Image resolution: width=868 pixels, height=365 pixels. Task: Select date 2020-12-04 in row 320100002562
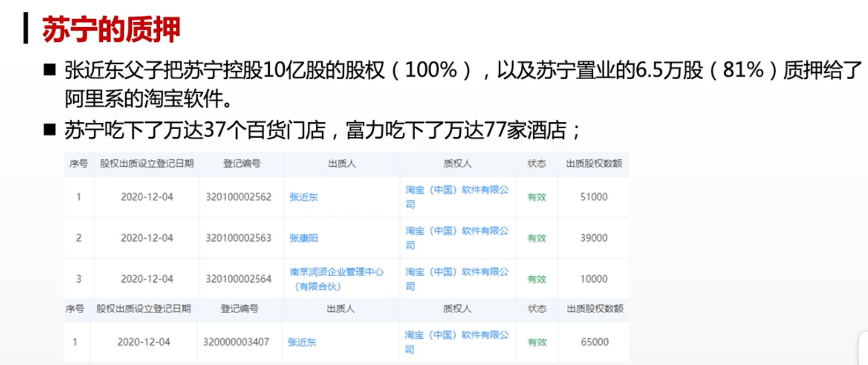click(147, 197)
